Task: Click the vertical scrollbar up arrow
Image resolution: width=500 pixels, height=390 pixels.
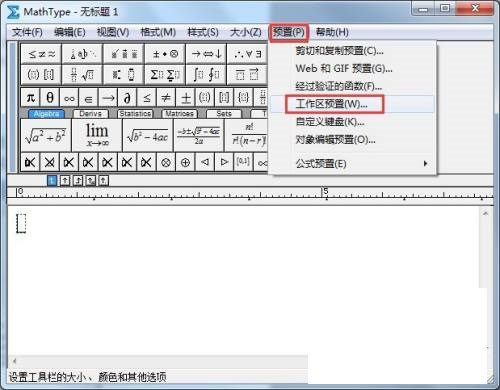Action: point(485,213)
